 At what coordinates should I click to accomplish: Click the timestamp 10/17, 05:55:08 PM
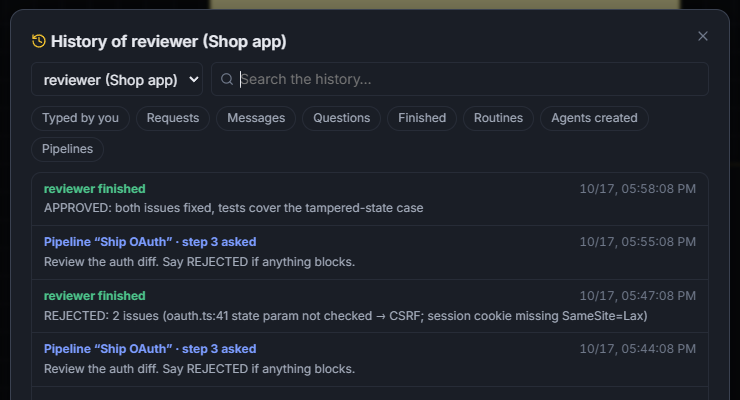[638, 242]
